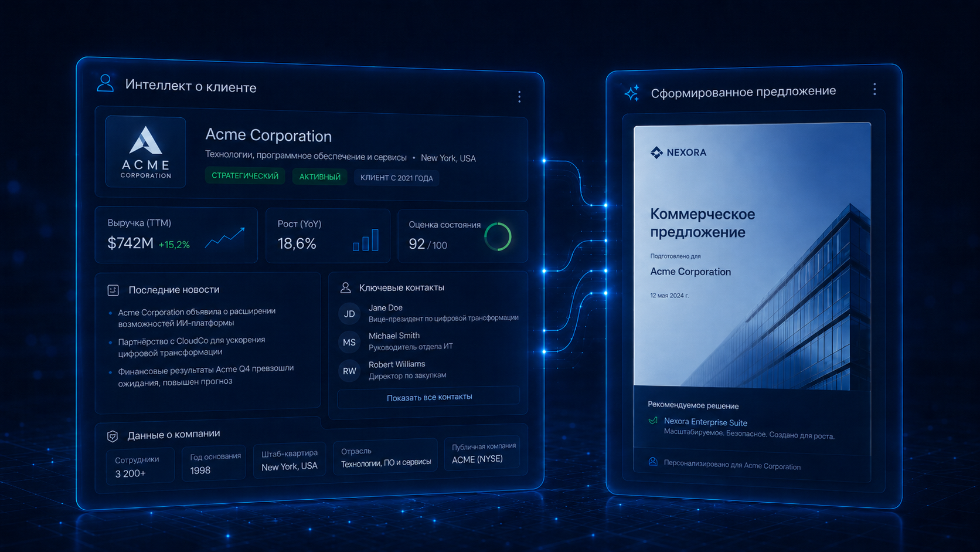
Task: Click the person icon beside Ключевые контакты
Action: (x=346, y=287)
